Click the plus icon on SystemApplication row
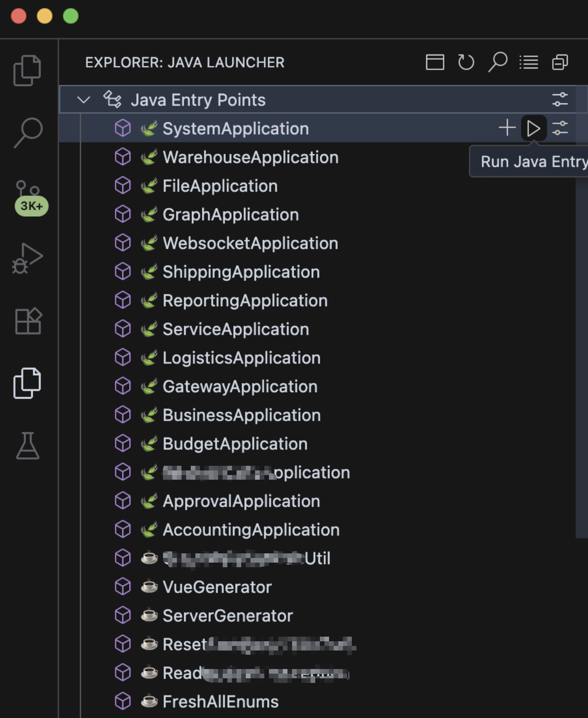The height and width of the screenshot is (718, 588). 507,128
